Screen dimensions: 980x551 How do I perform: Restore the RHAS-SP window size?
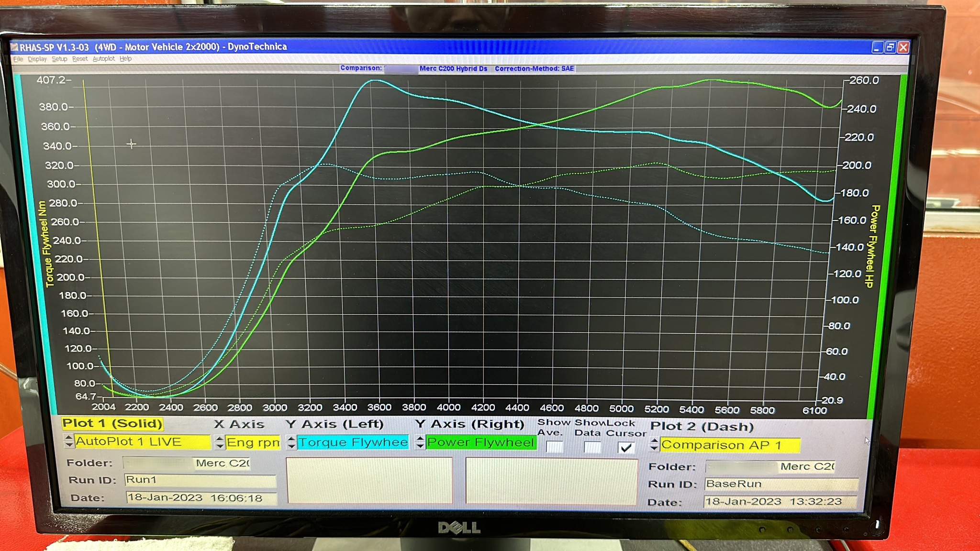[x=890, y=47]
